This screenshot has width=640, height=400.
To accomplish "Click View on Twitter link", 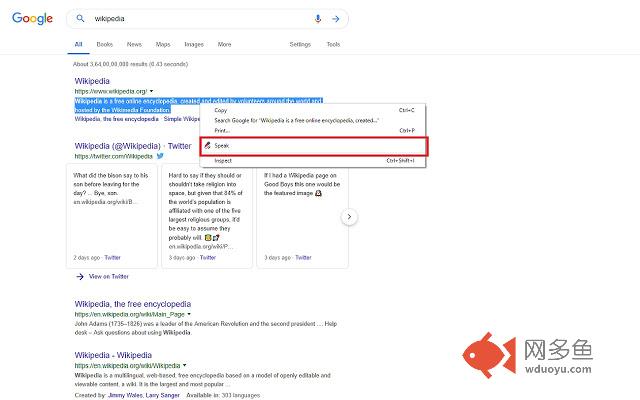I will (109, 277).
